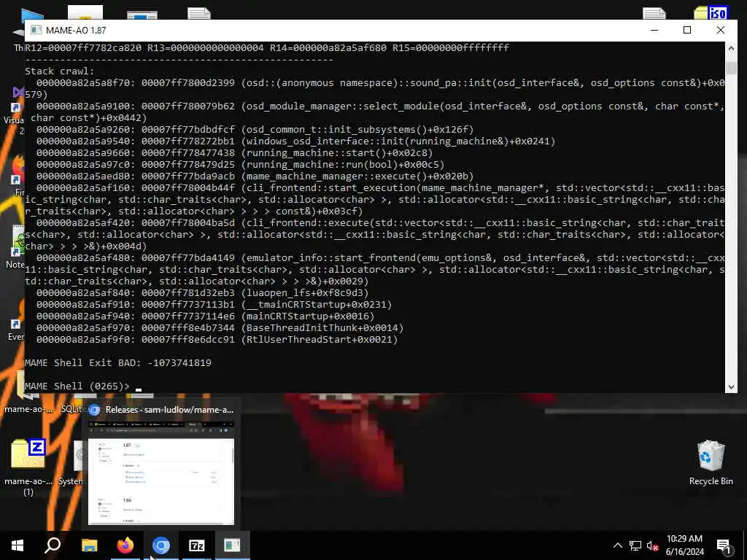Click the R12=00007ff7782ca820 register line
Image resolution: width=747 pixels, height=560 pixels.
(x=267, y=48)
